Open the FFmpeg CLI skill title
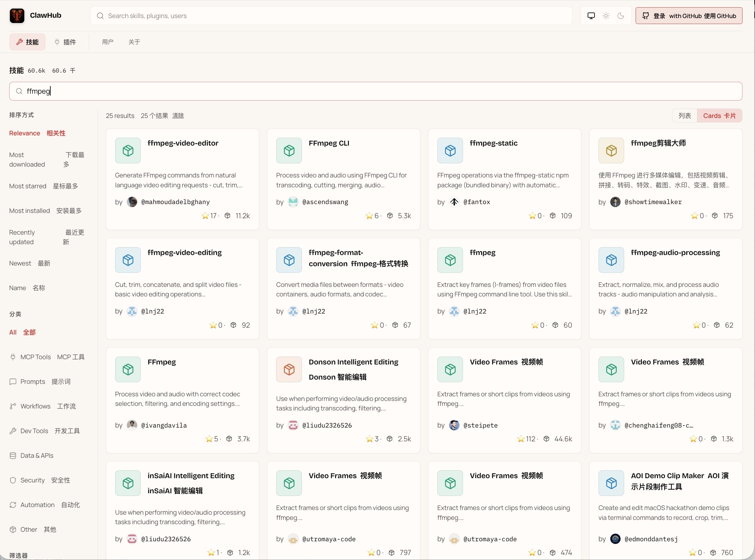 point(329,143)
